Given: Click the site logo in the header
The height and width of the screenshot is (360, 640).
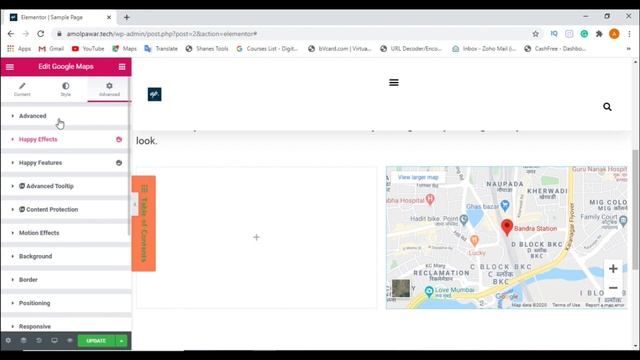Looking at the screenshot, I should (154, 94).
